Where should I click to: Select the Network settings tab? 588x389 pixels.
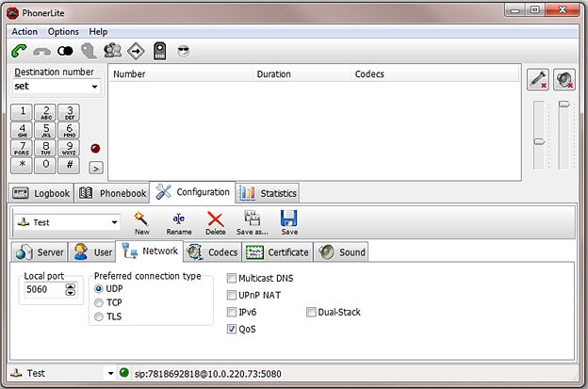click(150, 251)
